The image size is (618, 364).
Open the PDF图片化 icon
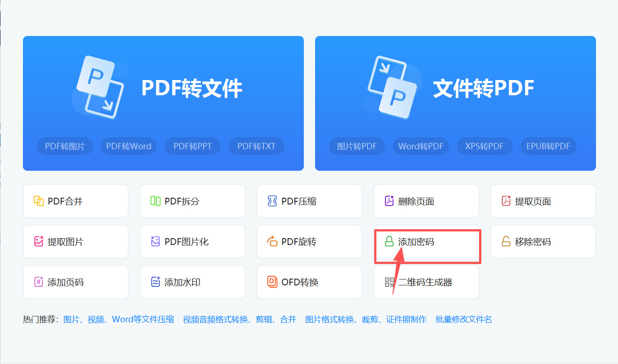click(156, 241)
